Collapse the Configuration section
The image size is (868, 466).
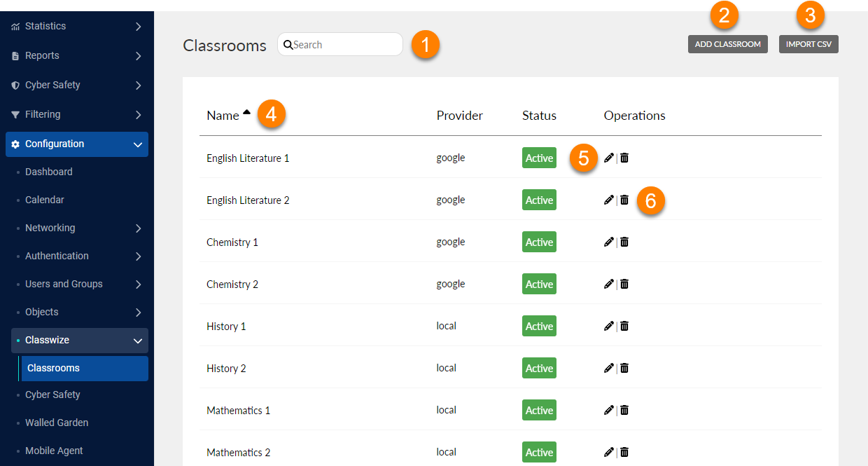[x=138, y=144]
